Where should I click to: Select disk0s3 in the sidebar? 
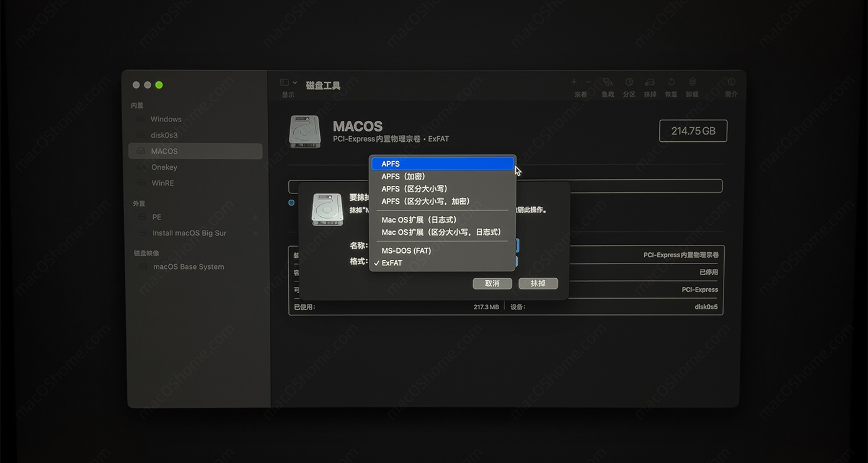click(x=195, y=135)
